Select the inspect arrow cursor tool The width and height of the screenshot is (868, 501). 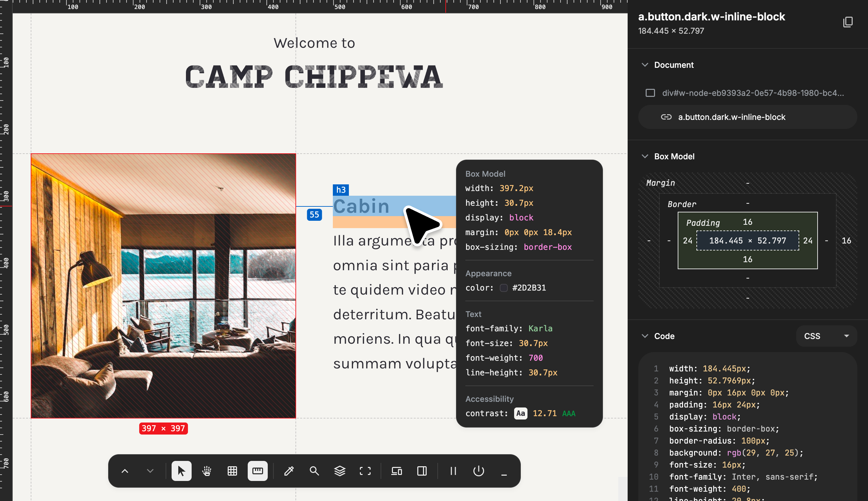[x=181, y=471]
